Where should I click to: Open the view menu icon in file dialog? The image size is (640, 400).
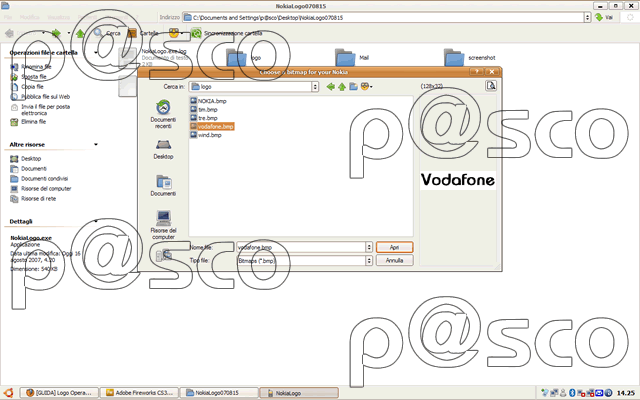click(366, 87)
